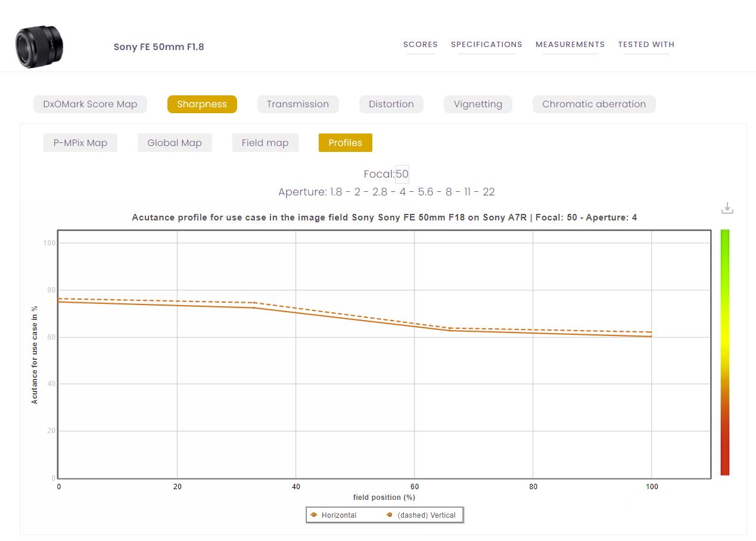Open the Chromatic aberration tab
756x541 pixels.
(x=594, y=104)
